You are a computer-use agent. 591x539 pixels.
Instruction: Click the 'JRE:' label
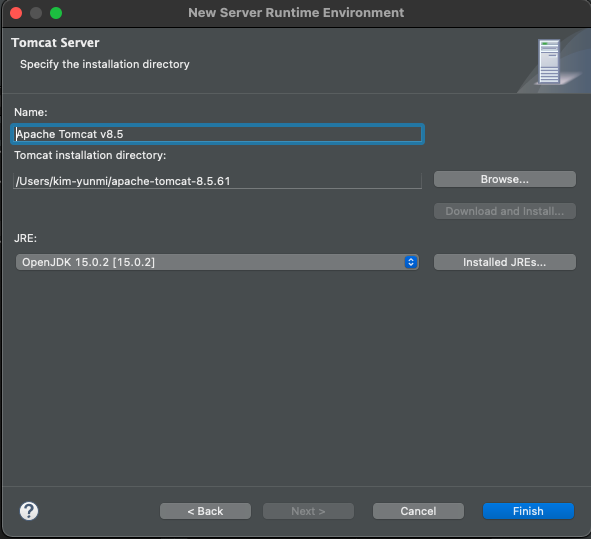[26, 238]
